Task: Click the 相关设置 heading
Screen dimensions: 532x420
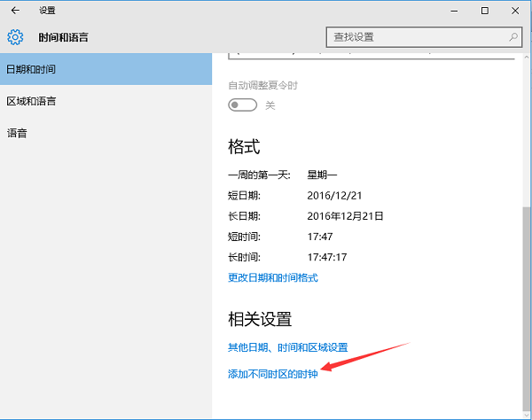Action: click(260, 319)
